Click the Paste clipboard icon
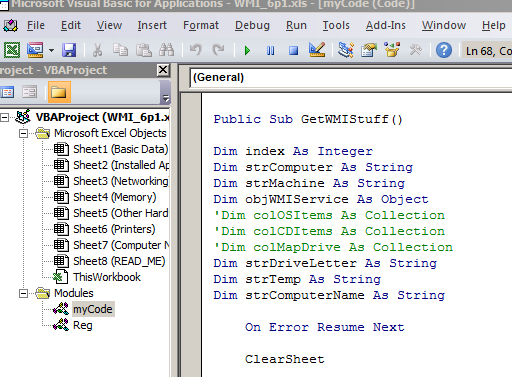Image resolution: width=512 pixels, height=377 pixels. tap(144, 50)
